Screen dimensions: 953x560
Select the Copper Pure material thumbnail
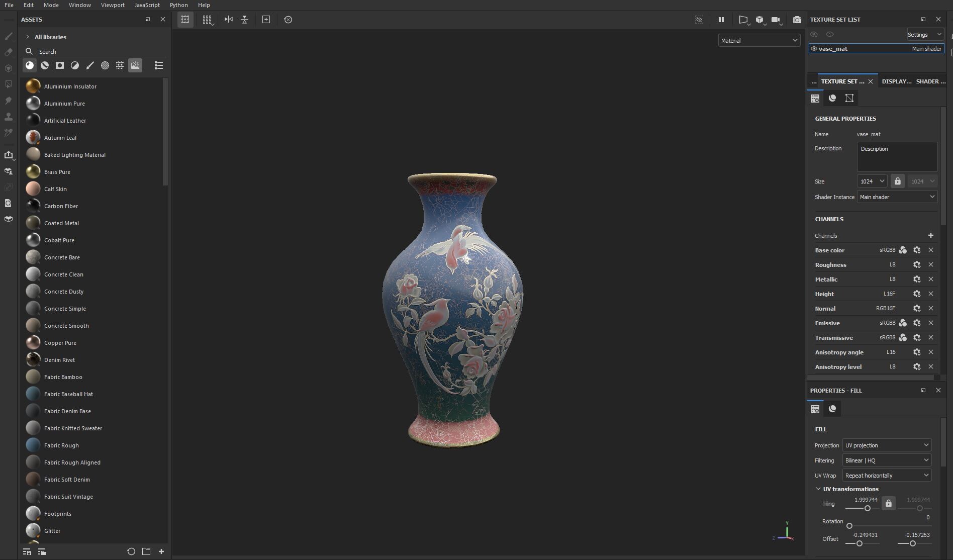pyautogui.click(x=33, y=342)
